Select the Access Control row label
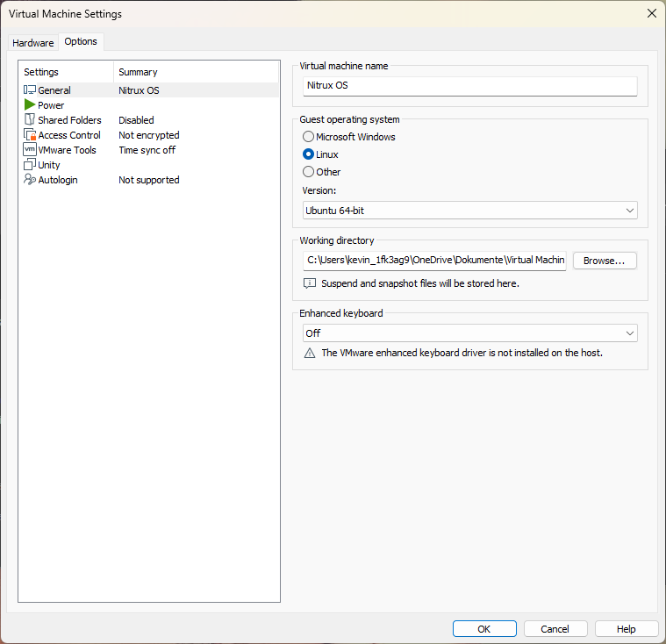 69,135
